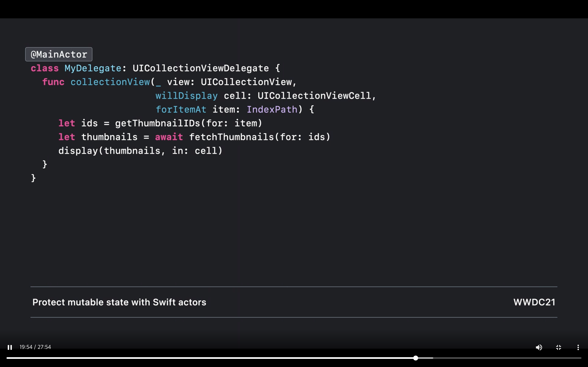Click the 'Protect mutable state with Swift actors' title

(x=119, y=302)
